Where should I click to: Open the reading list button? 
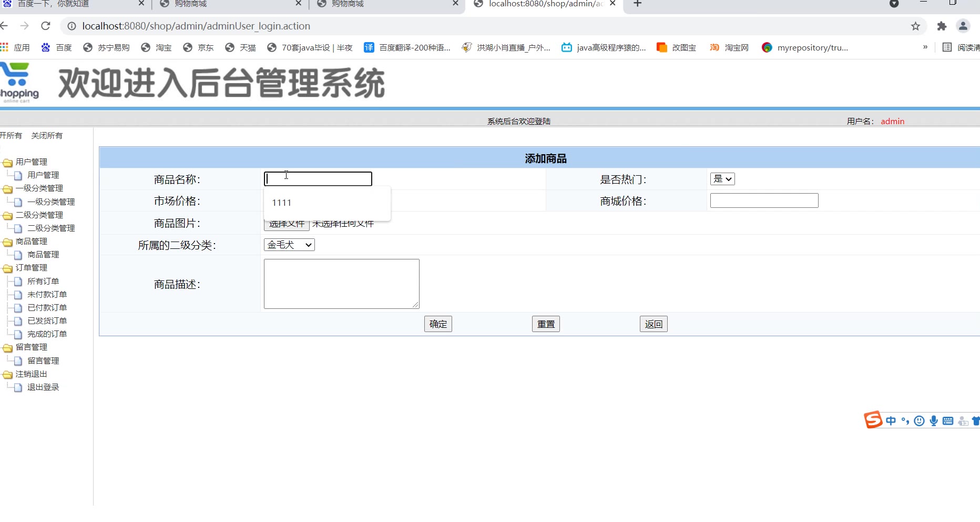(x=961, y=47)
